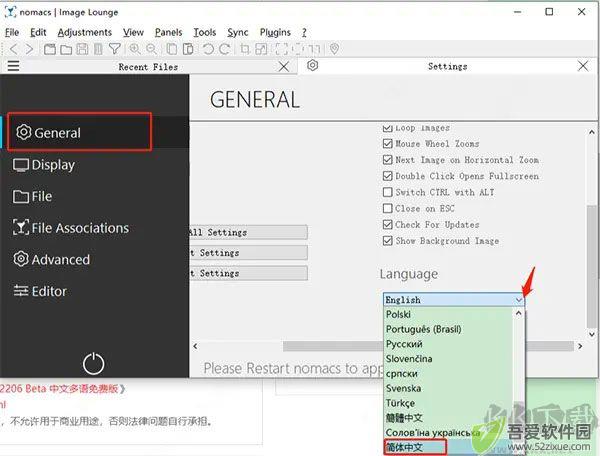Select Солов'їна українська language option

tap(448, 433)
